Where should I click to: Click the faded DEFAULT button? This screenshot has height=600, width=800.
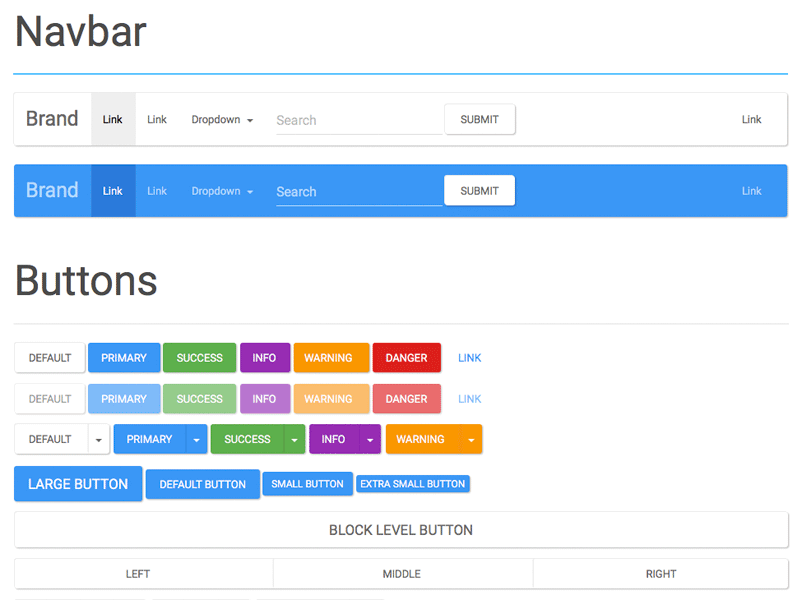click(49, 398)
